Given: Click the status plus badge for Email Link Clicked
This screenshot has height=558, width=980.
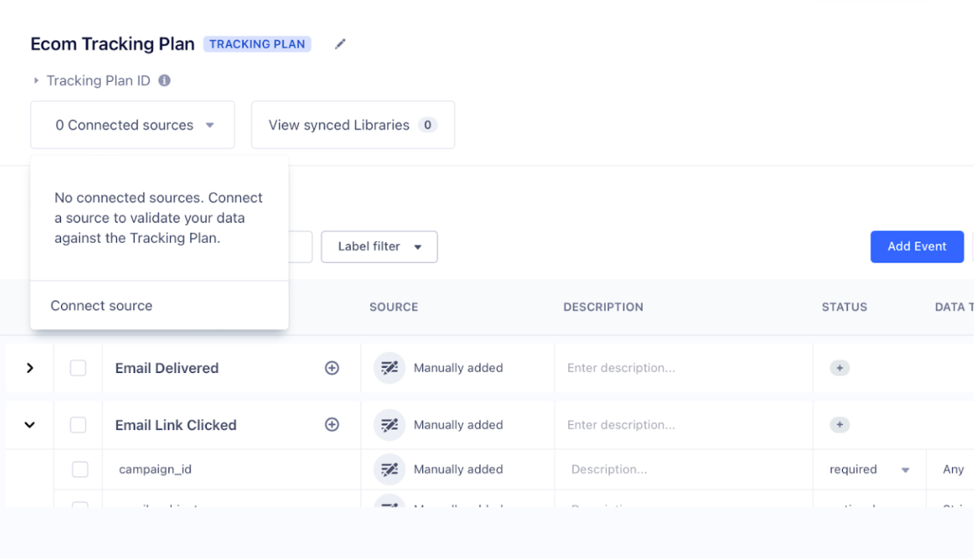Looking at the screenshot, I should coord(839,425).
